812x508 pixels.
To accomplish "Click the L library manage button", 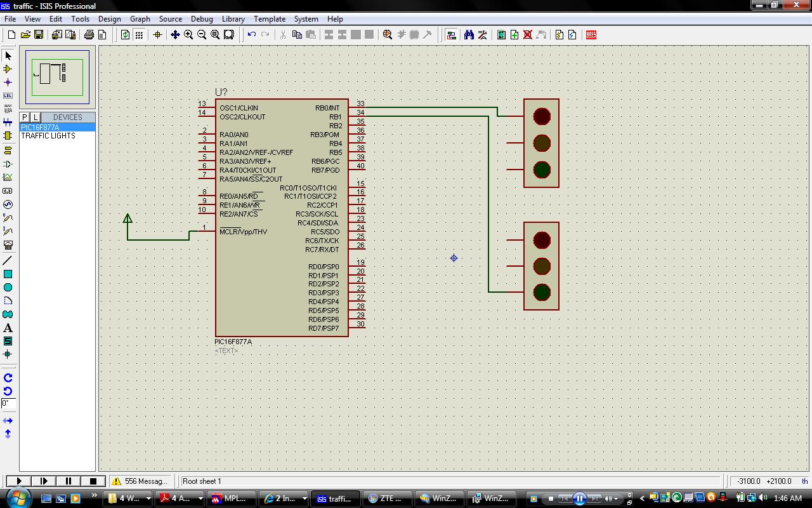I will (x=36, y=117).
